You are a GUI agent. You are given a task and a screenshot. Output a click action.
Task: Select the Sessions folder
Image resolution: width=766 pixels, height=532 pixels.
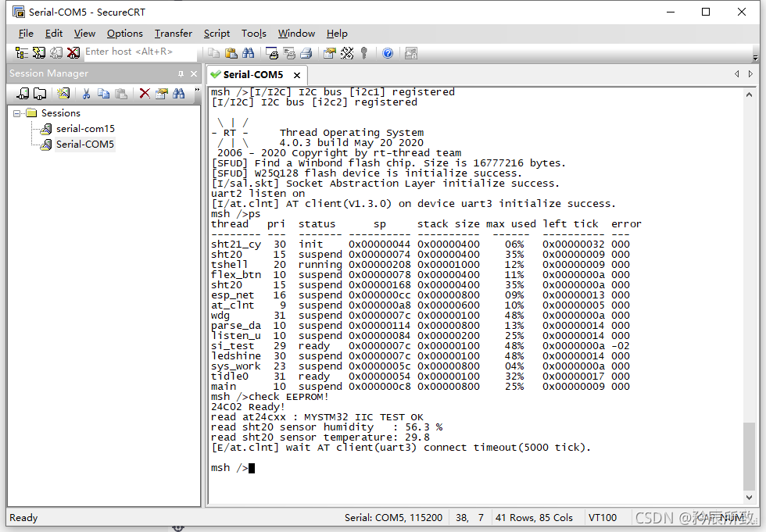coord(61,112)
